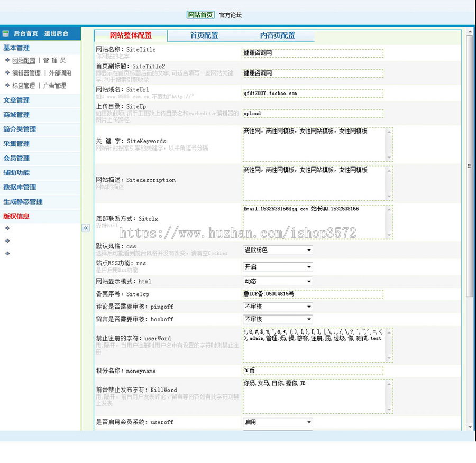Viewport: 476px width, 463px height.
Task: Collapse the sidebar using the « arrow
Action: coord(86,228)
